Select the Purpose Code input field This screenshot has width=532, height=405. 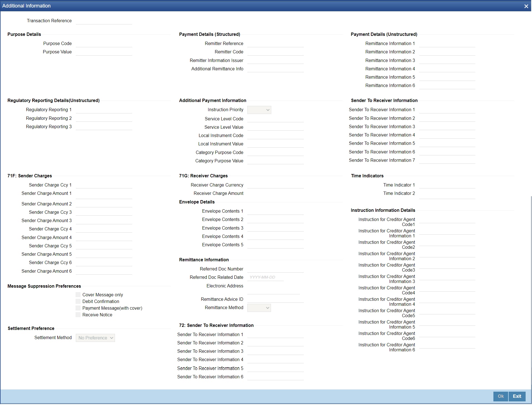click(x=104, y=44)
